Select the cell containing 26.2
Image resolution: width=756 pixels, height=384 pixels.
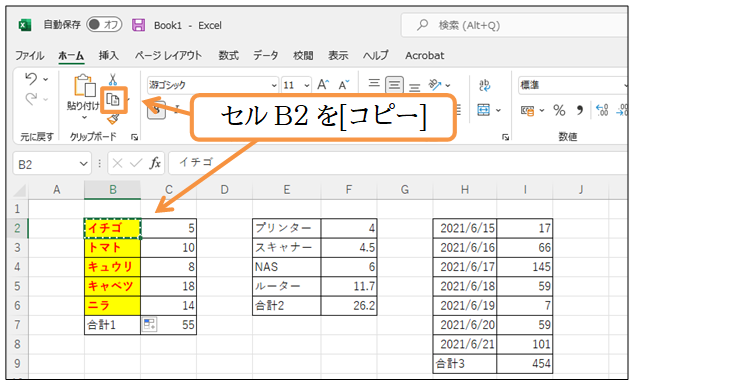point(349,305)
